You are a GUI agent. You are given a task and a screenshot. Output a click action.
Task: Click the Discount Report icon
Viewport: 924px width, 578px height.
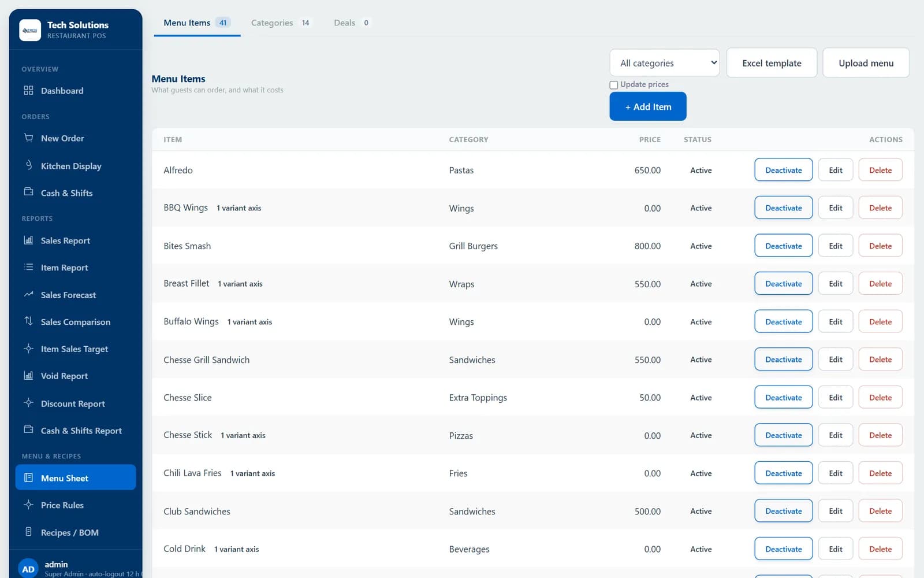pos(28,403)
